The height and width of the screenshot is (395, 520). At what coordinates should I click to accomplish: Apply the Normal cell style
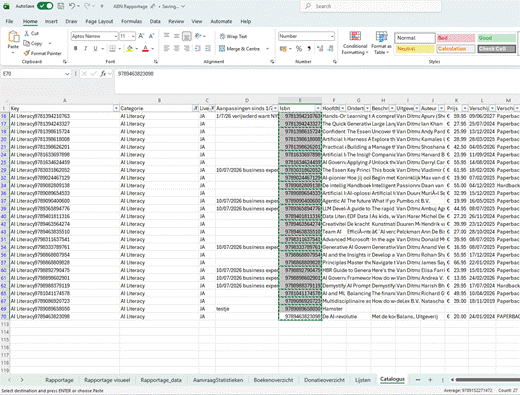click(415, 38)
